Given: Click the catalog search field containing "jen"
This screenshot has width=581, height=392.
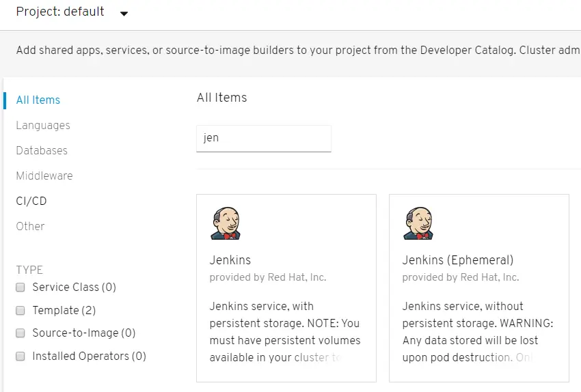Looking at the screenshot, I should point(263,138).
